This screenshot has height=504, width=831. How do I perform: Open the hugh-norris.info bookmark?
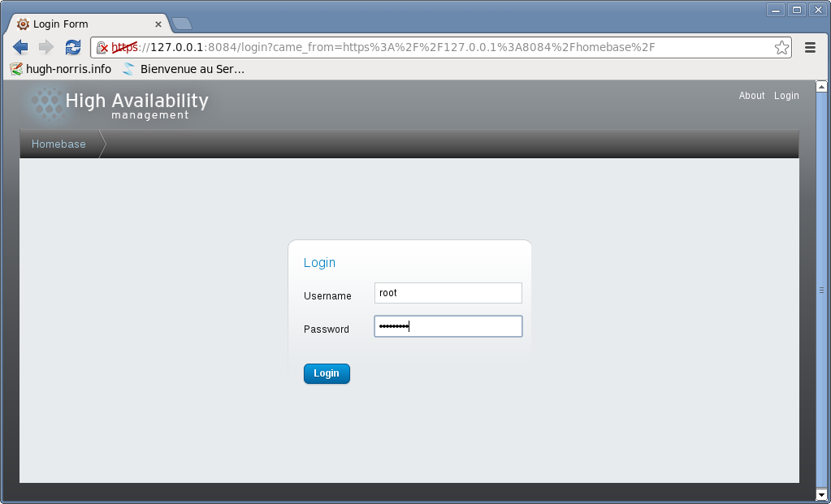pos(60,69)
